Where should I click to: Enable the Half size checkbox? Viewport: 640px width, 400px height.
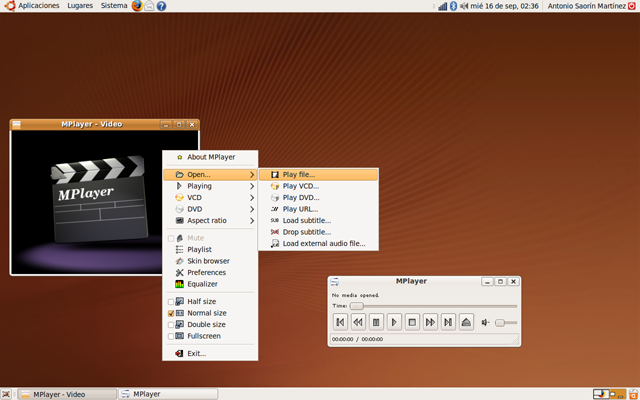coord(171,301)
